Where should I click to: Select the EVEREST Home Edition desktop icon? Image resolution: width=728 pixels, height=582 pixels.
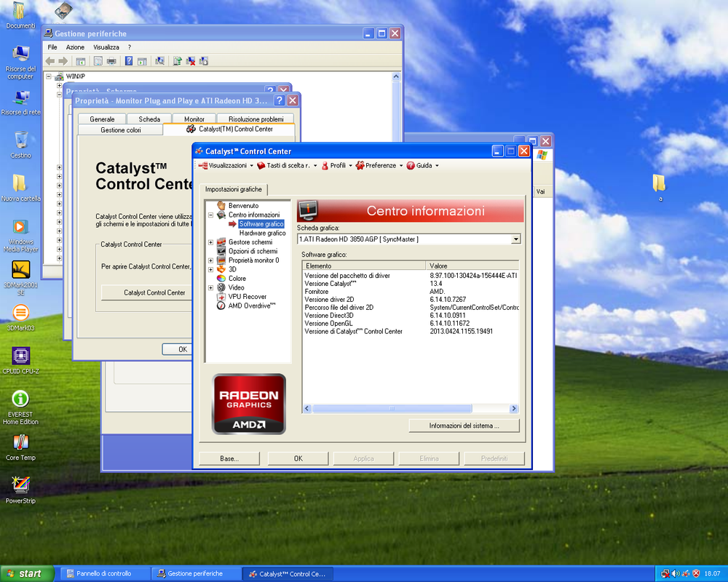(x=20, y=399)
